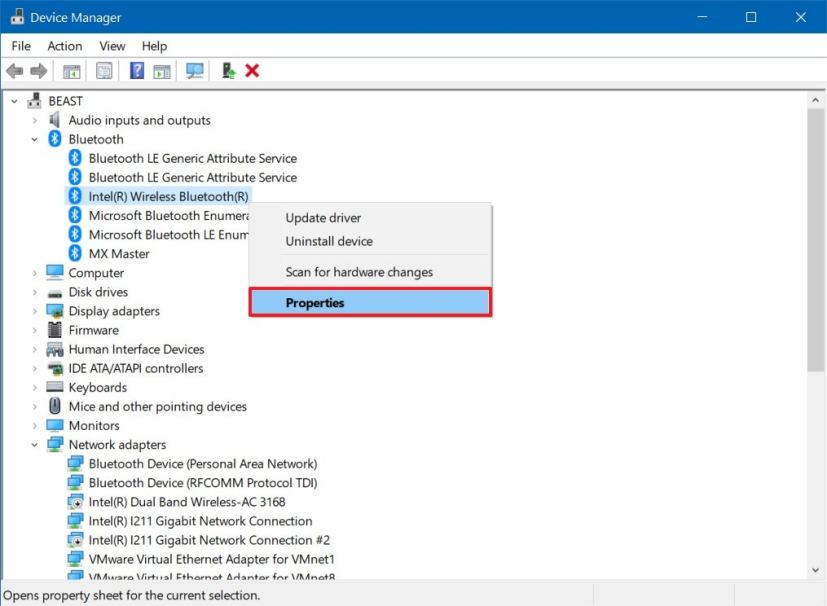Click the Audio inputs and outputs speaker icon

[54, 120]
